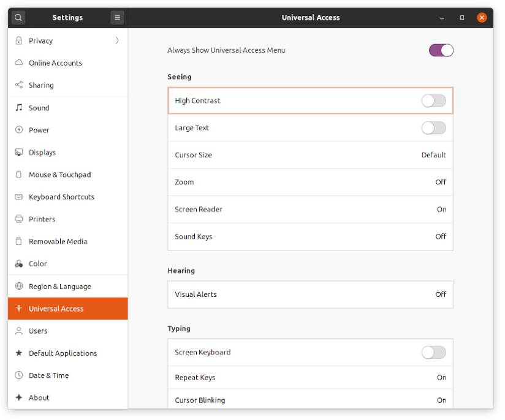Screen dimensions: 505x420
Task: Click the Privacy lock icon
Action: click(x=19, y=40)
